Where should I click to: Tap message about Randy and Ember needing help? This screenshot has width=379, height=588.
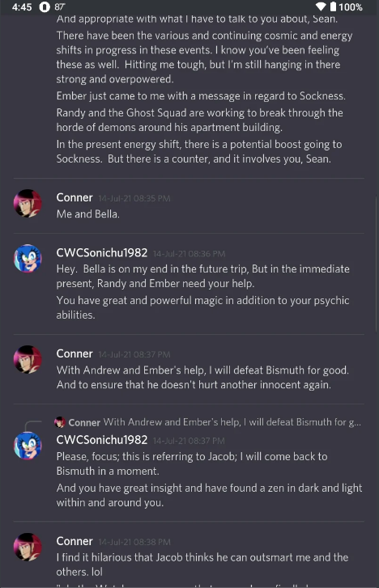coord(202,276)
